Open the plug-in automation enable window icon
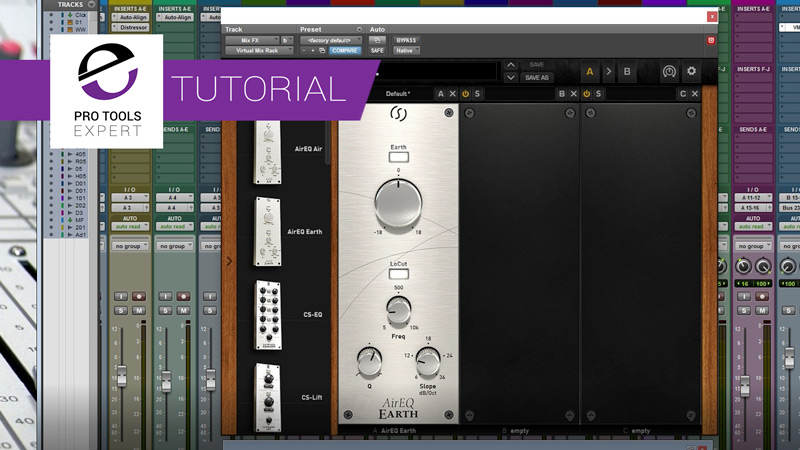Screen dimensions: 800x450 point(377,40)
